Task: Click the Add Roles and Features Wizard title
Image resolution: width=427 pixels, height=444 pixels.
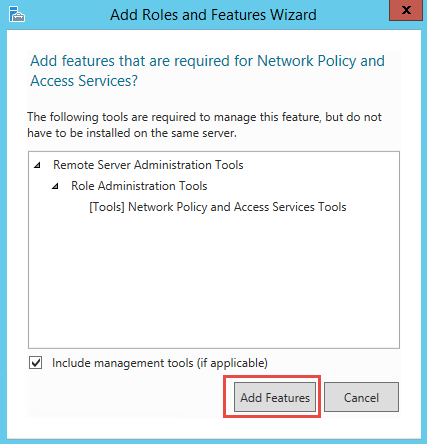Action: (213, 15)
